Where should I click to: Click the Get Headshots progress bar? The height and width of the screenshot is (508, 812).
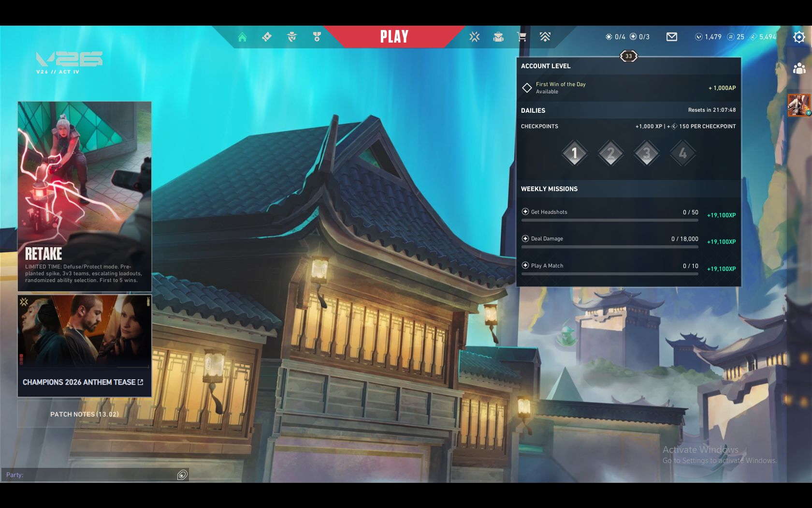pos(610,220)
